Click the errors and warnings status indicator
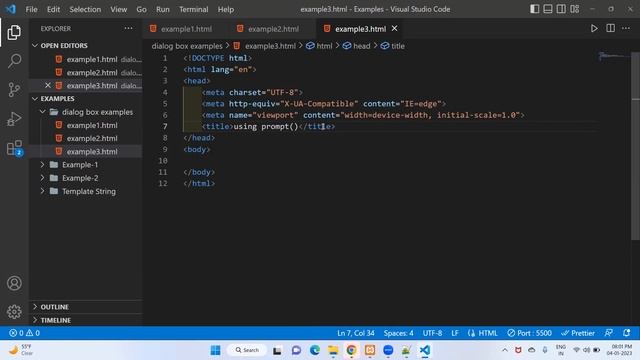 pyautogui.click(x=24, y=333)
